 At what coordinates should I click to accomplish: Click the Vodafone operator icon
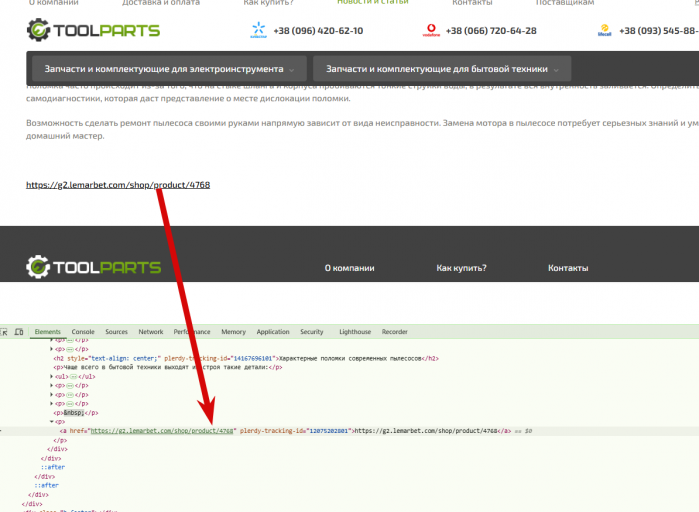pos(431,30)
